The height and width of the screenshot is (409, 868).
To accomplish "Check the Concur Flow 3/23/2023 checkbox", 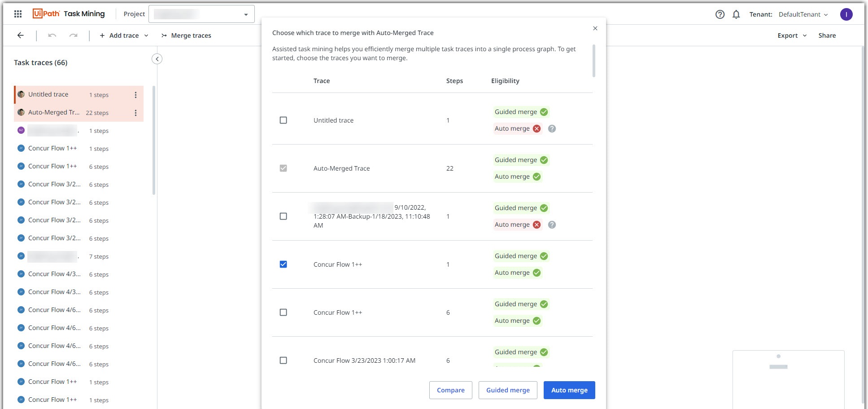I will point(284,361).
